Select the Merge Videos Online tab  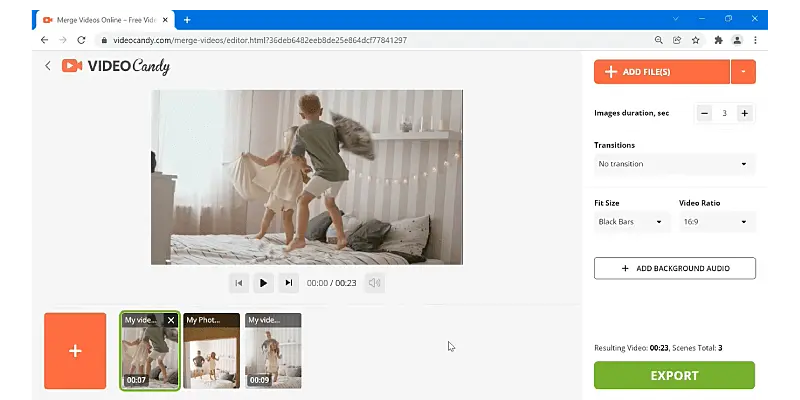pos(106,20)
